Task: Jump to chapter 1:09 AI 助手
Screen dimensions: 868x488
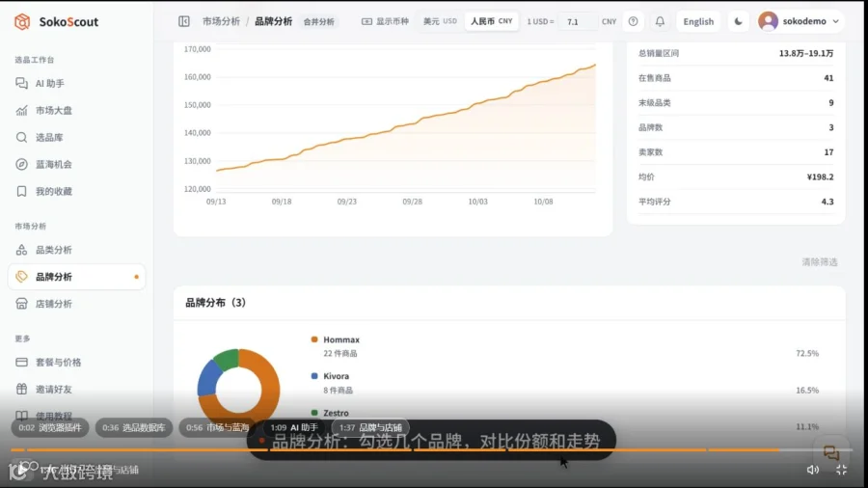Action: [294, 427]
